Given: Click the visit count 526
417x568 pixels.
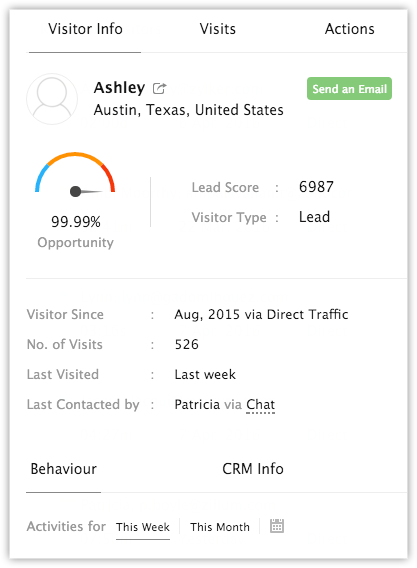Looking at the screenshot, I should [x=187, y=344].
